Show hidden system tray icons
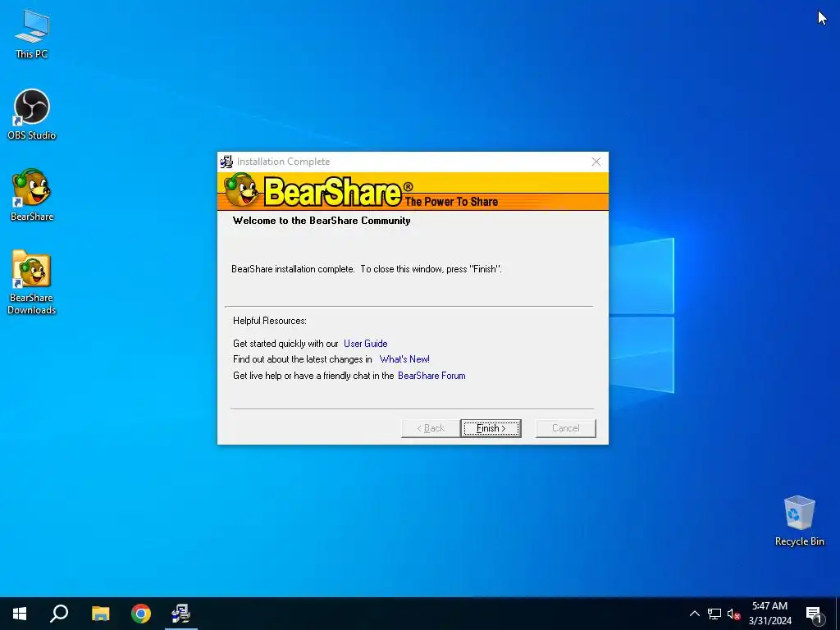This screenshot has width=840, height=630. pyautogui.click(x=694, y=614)
